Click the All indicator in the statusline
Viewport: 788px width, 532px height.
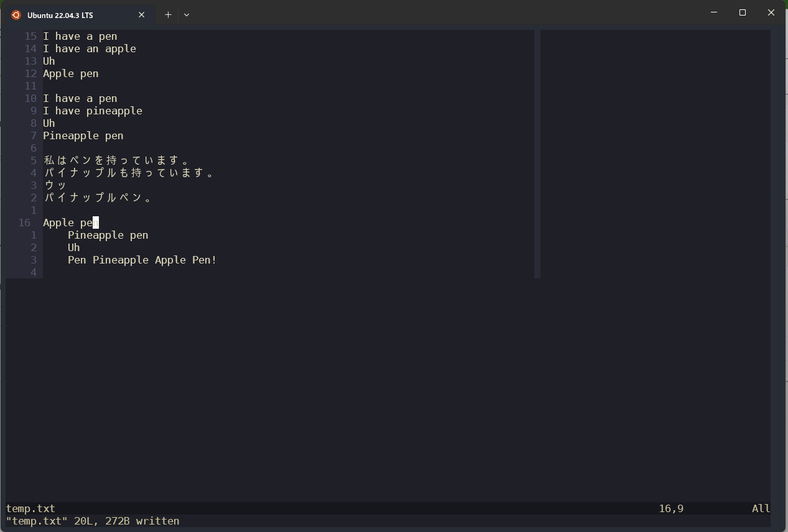(760, 508)
